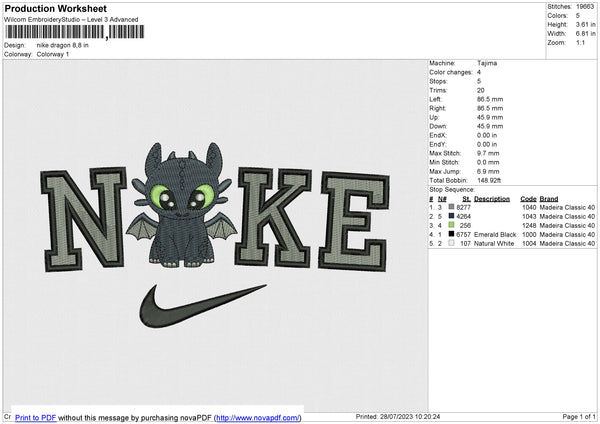600x424 pixels.
Task: Click the Trims value 20
Action: [x=481, y=90]
